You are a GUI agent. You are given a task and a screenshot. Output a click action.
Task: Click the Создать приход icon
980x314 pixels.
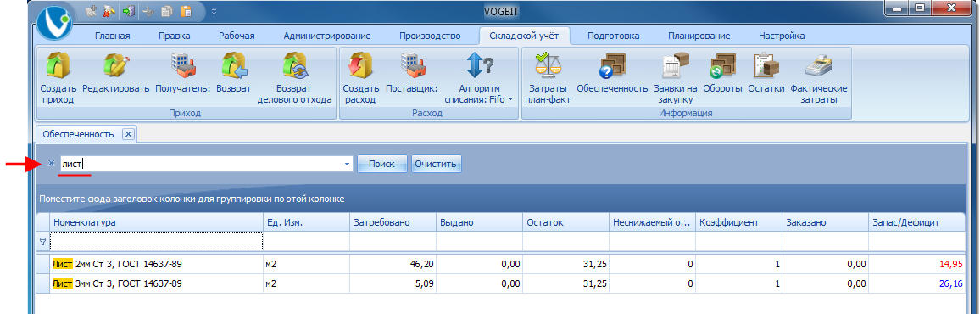pyautogui.click(x=58, y=65)
